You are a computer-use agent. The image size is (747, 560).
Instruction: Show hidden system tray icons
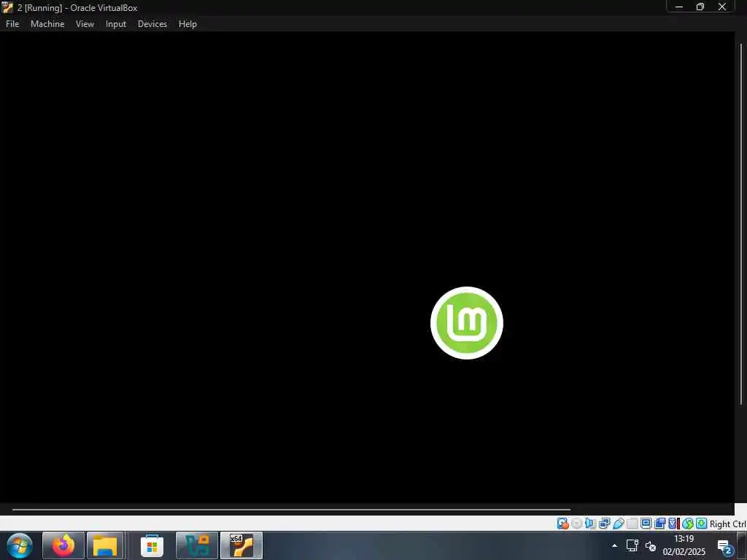click(614, 545)
